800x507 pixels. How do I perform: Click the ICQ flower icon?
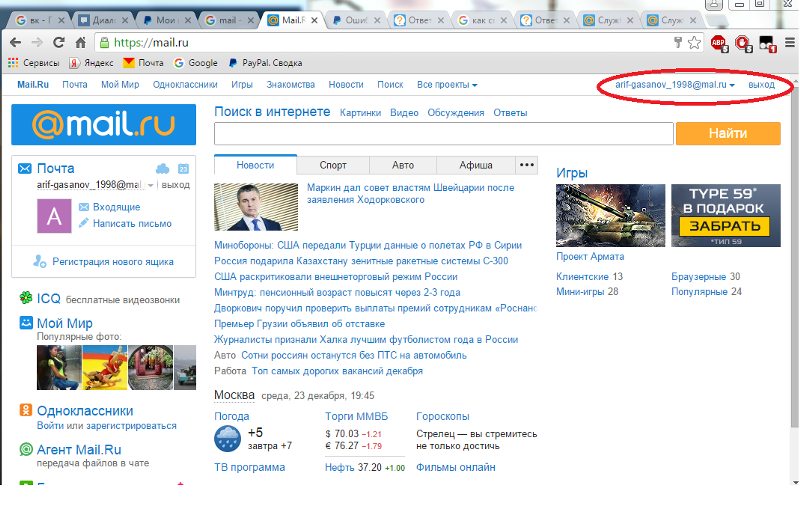coord(26,297)
